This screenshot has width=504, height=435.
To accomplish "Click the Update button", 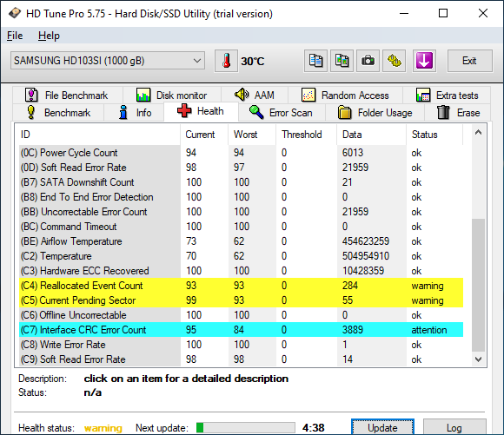I will point(382,427).
